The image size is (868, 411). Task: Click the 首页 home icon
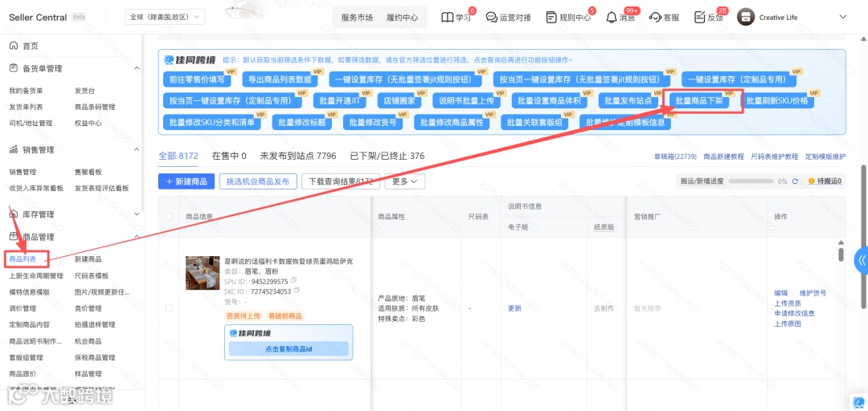pyautogui.click(x=14, y=46)
